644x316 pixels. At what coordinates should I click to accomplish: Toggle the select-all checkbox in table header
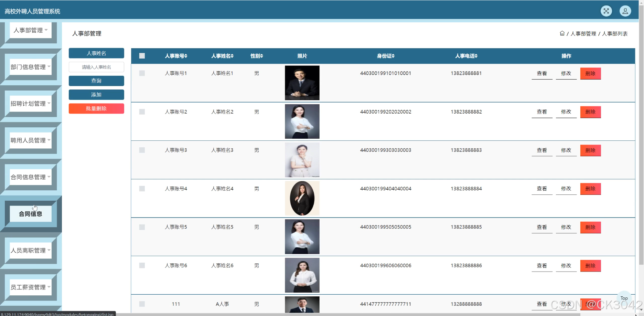point(142,56)
